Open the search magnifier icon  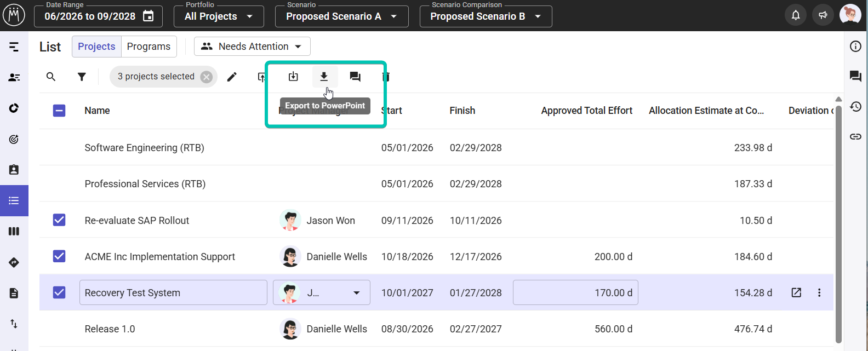coord(51,77)
